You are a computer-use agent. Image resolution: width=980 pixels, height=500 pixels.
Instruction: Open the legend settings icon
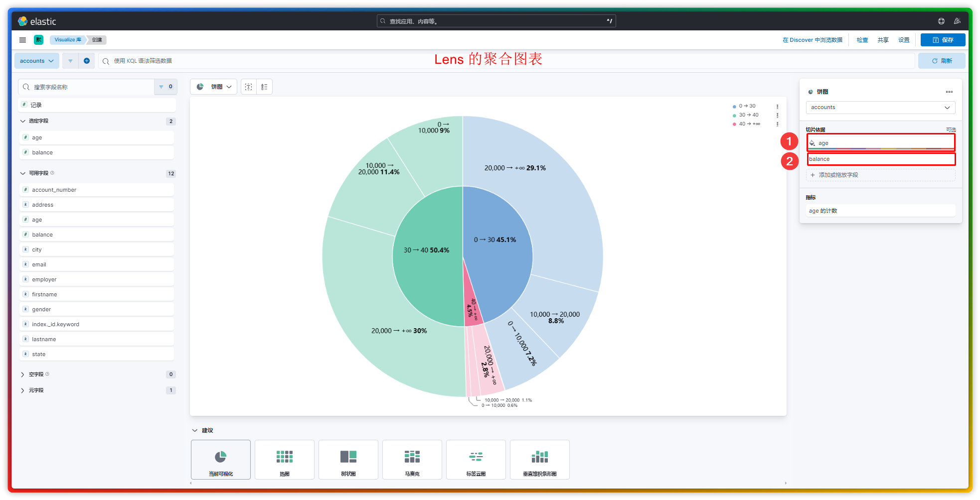tap(264, 87)
